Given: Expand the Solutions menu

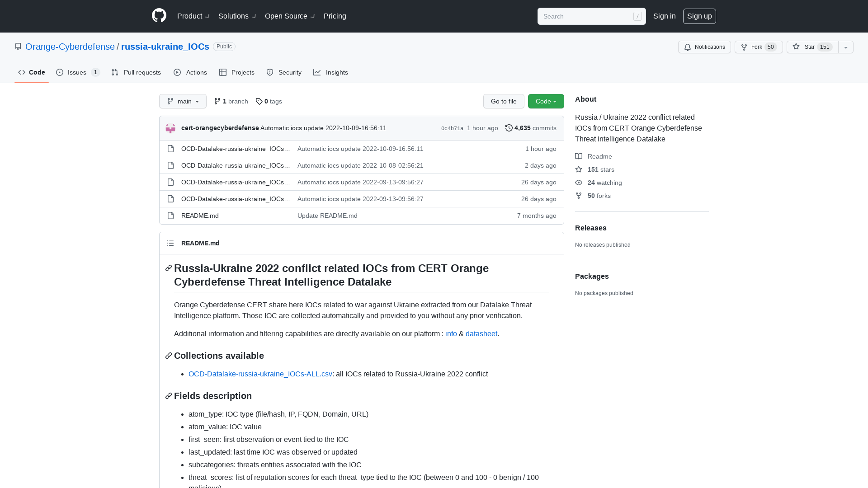Looking at the screenshot, I should pos(237,16).
